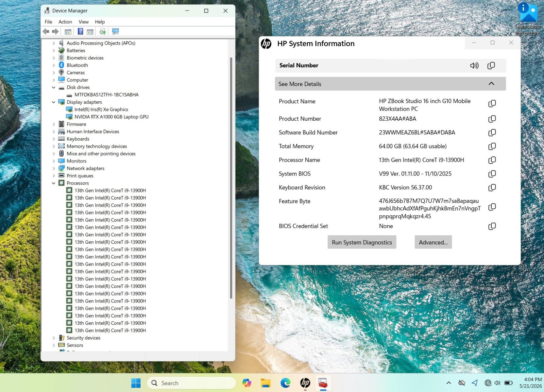The width and height of the screenshot is (544, 392).
Task: Click the HP app icon on taskbar
Action: coord(305,383)
